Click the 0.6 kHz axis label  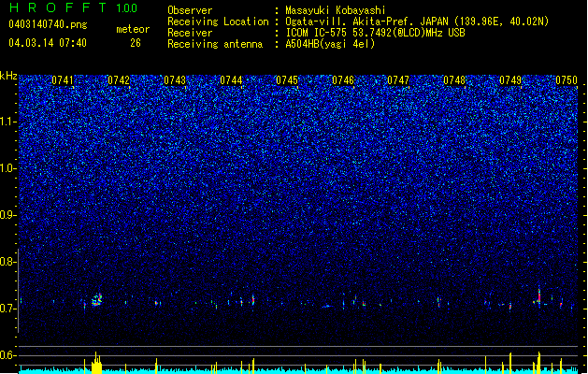click(x=7, y=355)
